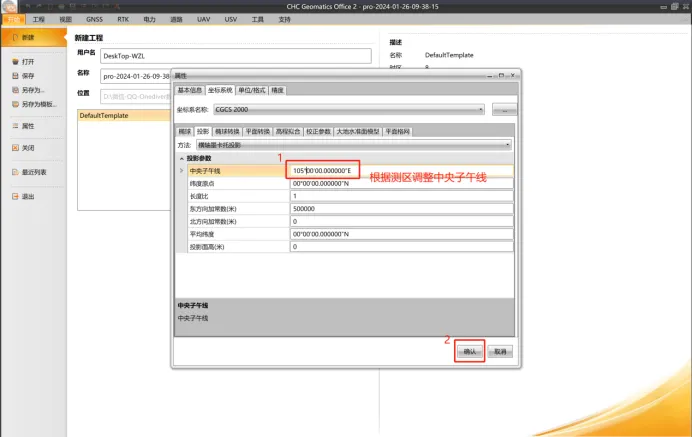
Task: Edit the 纬度原点 value field
Action: [x=402, y=184]
